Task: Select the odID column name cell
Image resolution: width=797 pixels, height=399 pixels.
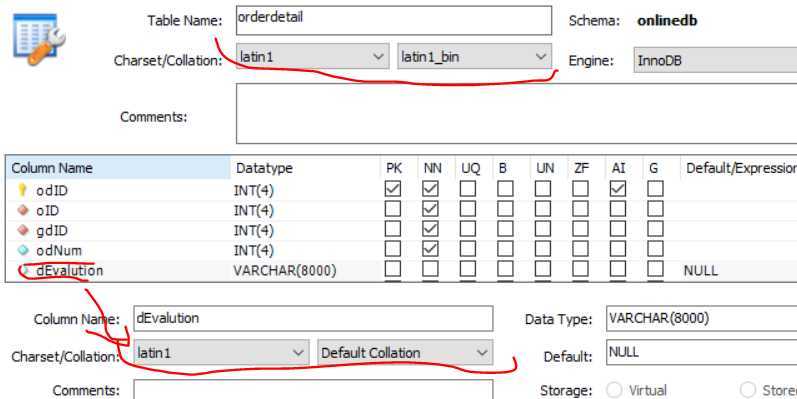Action: 52,191
